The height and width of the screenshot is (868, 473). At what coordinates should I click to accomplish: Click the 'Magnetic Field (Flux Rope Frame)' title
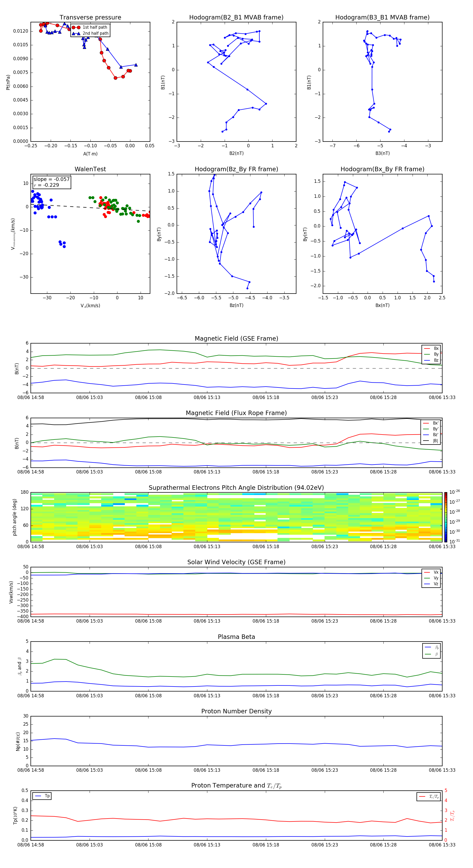236,413
